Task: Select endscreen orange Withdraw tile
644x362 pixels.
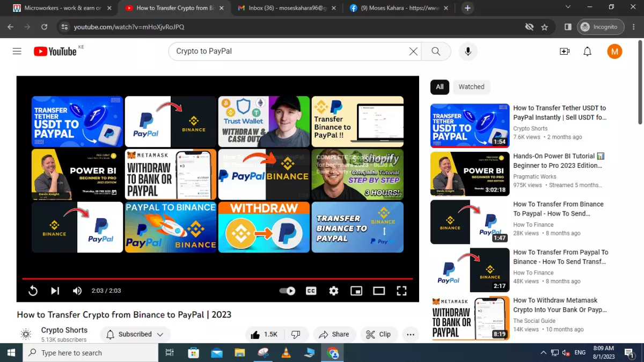Action: pyautogui.click(x=264, y=227)
